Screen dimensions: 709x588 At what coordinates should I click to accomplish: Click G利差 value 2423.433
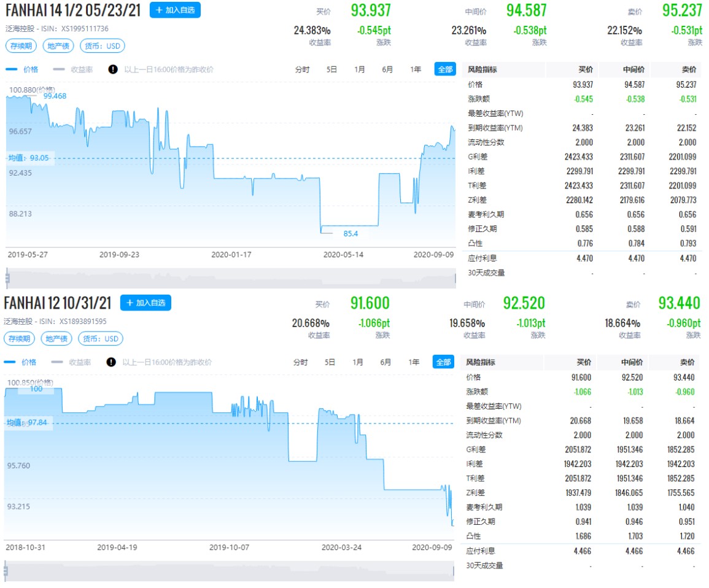pos(579,157)
